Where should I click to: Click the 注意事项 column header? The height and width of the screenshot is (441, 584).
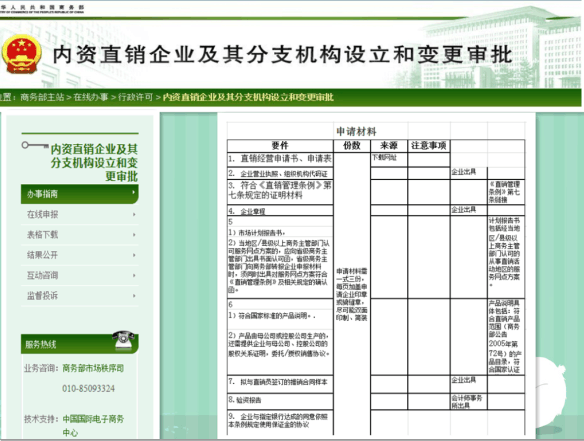click(429, 145)
